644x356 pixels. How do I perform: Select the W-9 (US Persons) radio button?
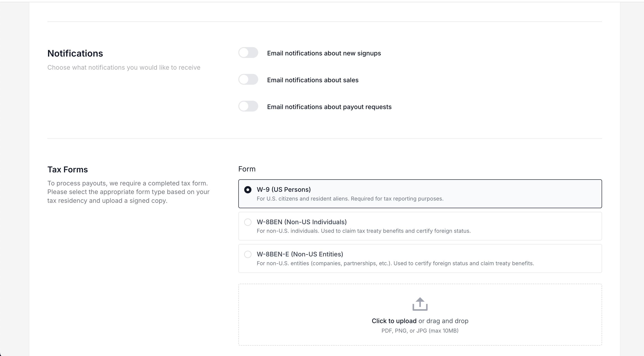tap(248, 190)
